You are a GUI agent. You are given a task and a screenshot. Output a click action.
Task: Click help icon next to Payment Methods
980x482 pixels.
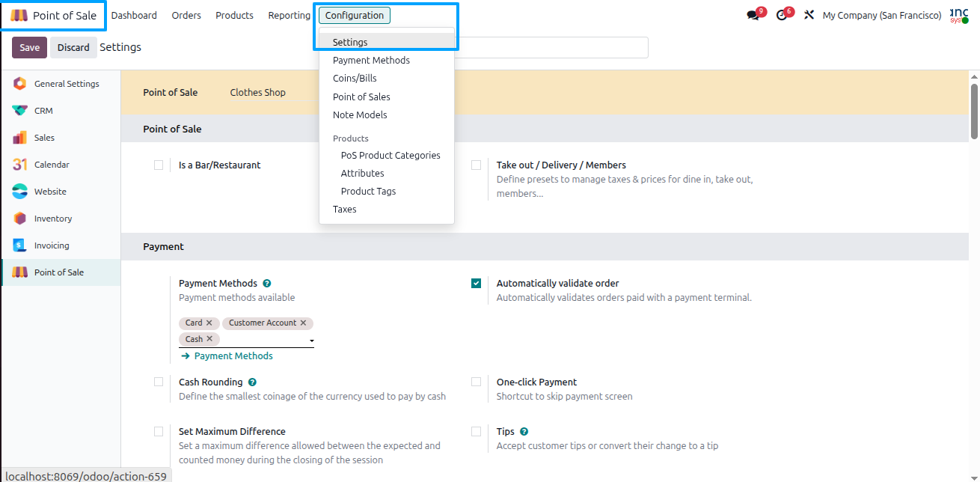267,284
